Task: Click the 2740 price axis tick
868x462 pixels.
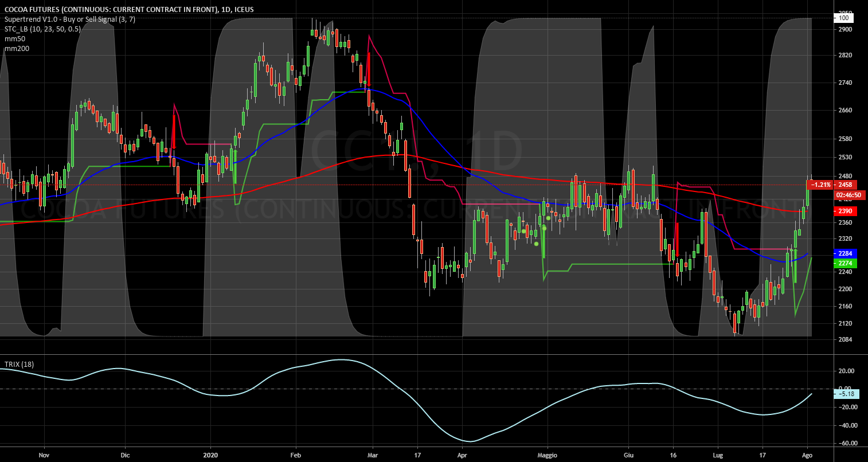Action: [846, 83]
